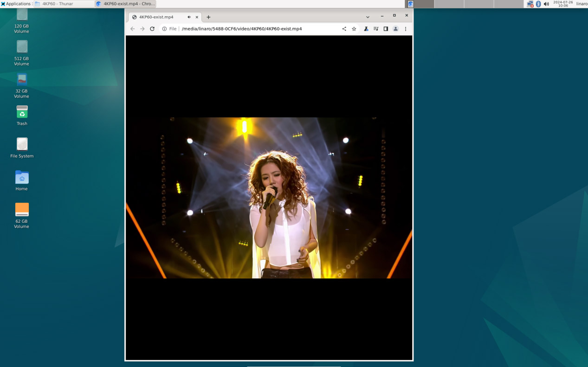Open the media controls icon in toolbar
The height and width of the screenshot is (367, 588).
(x=376, y=29)
